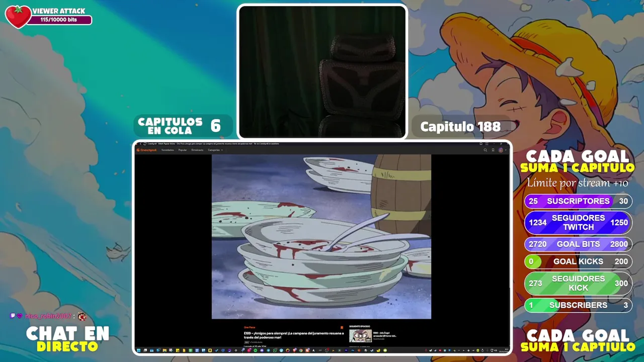Click the nico_robin2007 chat username
644x362 pixels.
click(x=48, y=316)
